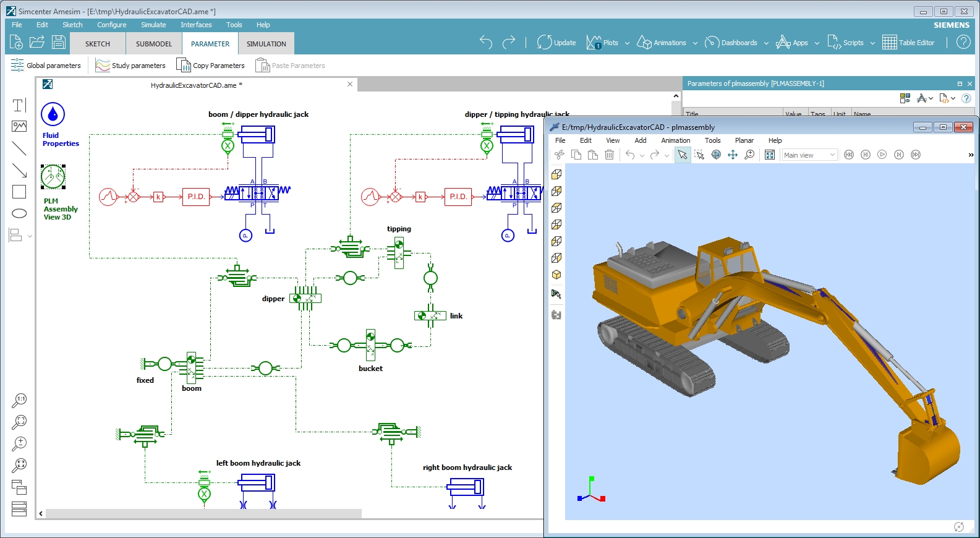Toggle the selection arrow mode in viewer
980x538 pixels.
click(682, 155)
